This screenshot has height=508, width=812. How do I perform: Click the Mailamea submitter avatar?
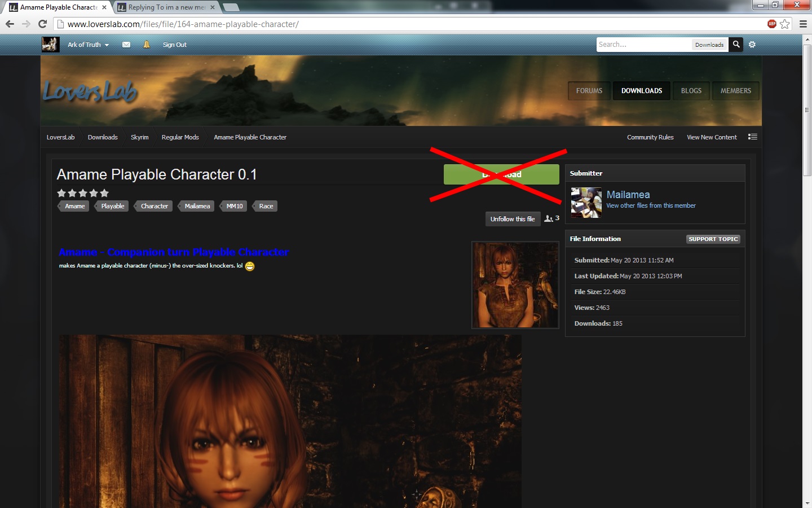pyautogui.click(x=586, y=203)
